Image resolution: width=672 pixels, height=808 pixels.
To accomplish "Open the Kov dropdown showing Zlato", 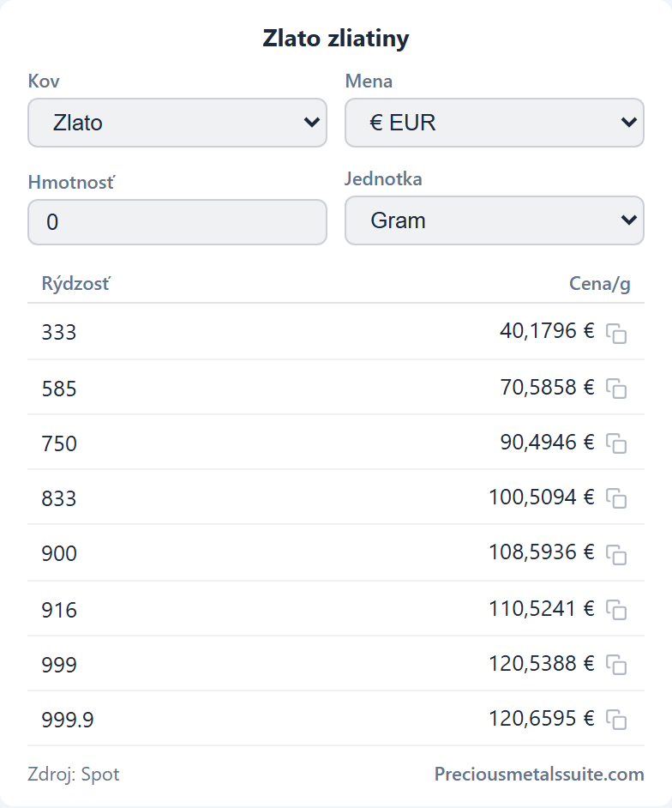I will coord(177,123).
